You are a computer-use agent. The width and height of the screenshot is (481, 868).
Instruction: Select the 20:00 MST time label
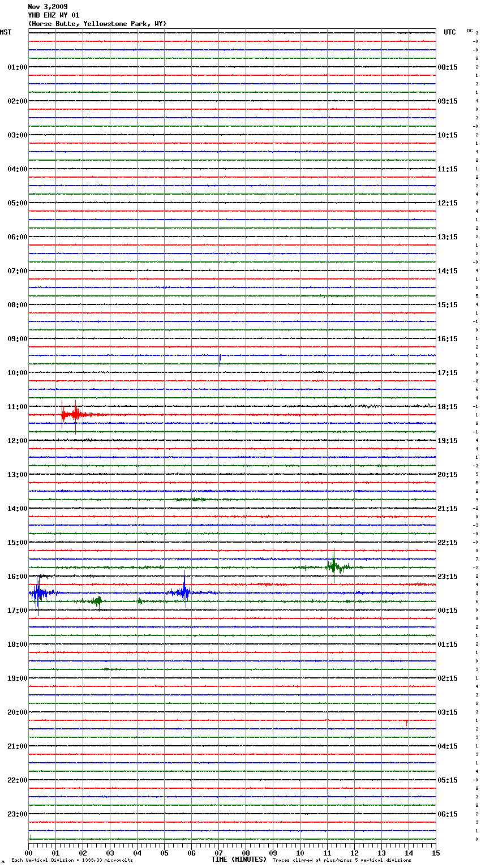coord(17,712)
